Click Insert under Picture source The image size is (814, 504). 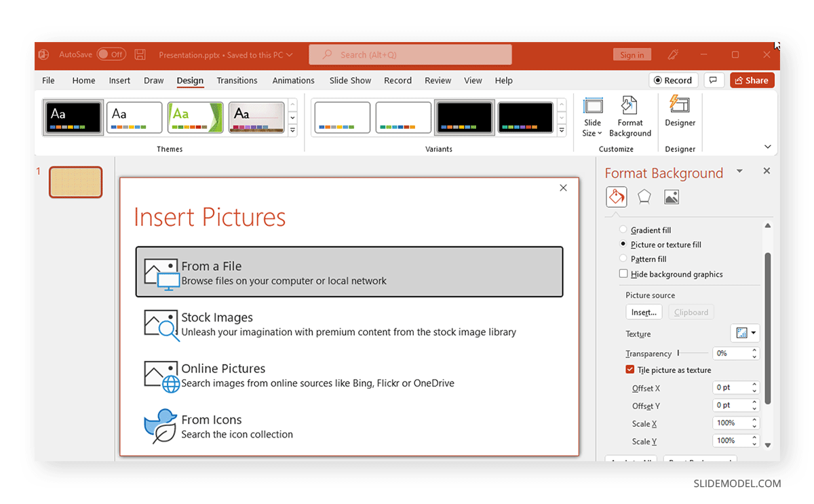[x=643, y=312]
